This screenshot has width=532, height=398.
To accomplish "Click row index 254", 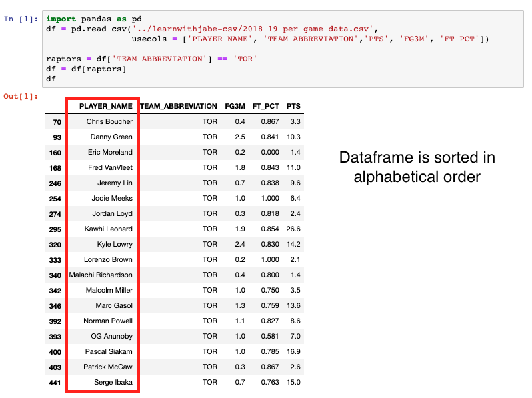I will (x=55, y=199).
